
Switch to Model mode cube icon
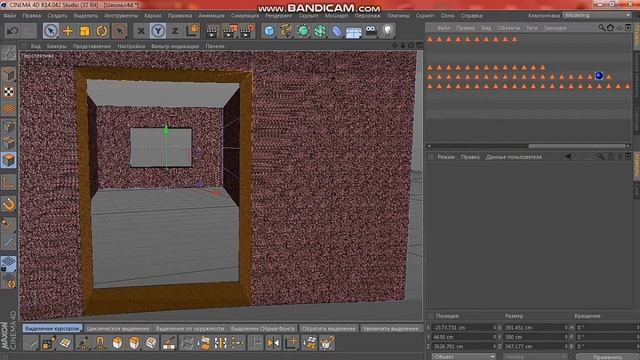pos(9,75)
